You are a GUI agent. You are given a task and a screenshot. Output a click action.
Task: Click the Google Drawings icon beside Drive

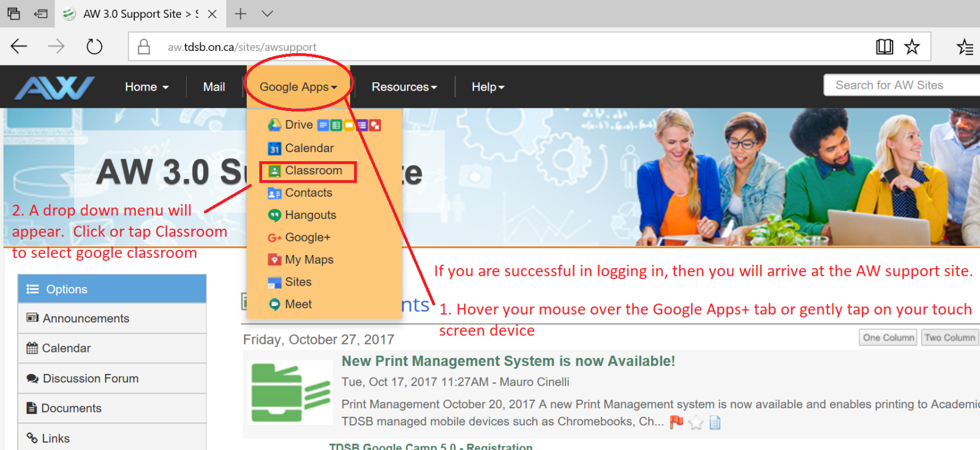point(375,125)
